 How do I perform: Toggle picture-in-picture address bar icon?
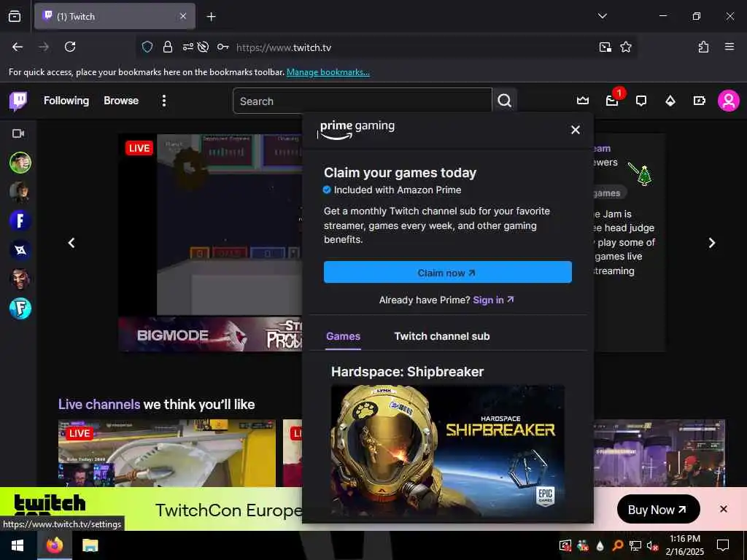(605, 47)
